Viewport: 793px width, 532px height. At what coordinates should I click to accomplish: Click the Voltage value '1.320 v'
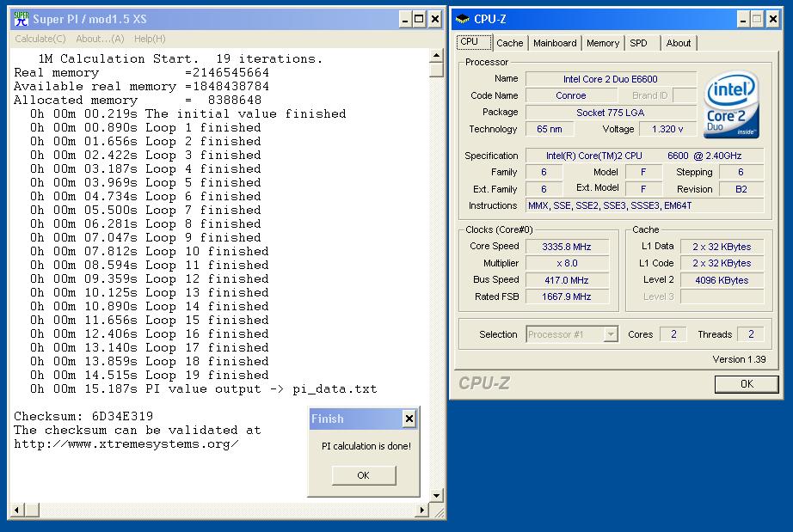click(x=667, y=129)
